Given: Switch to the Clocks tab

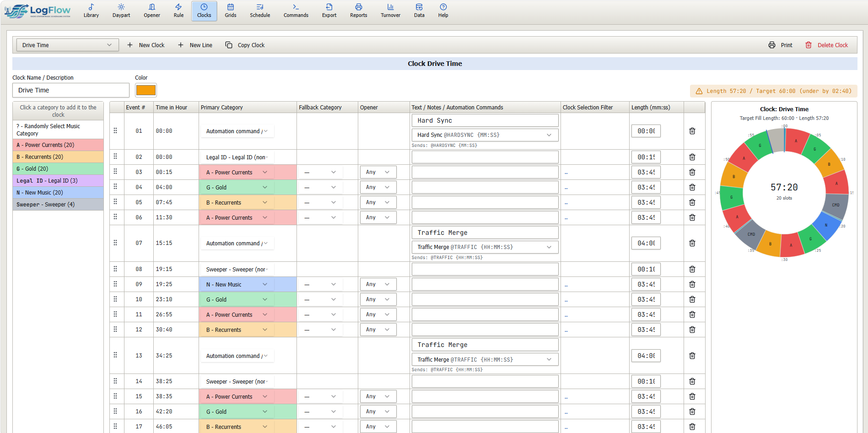Looking at the screenshot, I should 204,11.
